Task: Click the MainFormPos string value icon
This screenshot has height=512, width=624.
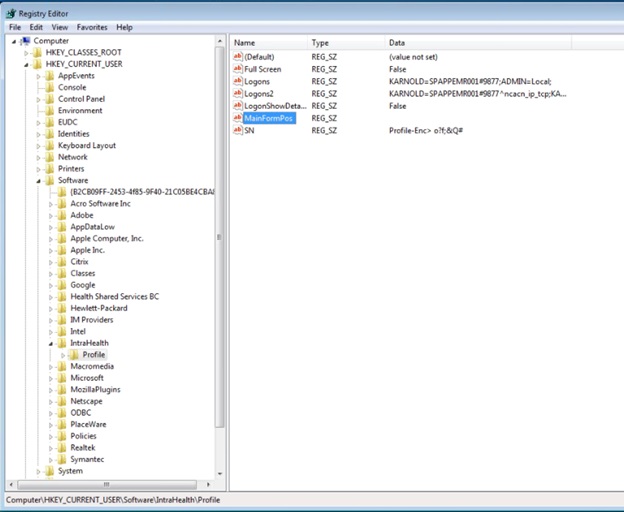Action: pyautogui.click(x=238, y=118)
